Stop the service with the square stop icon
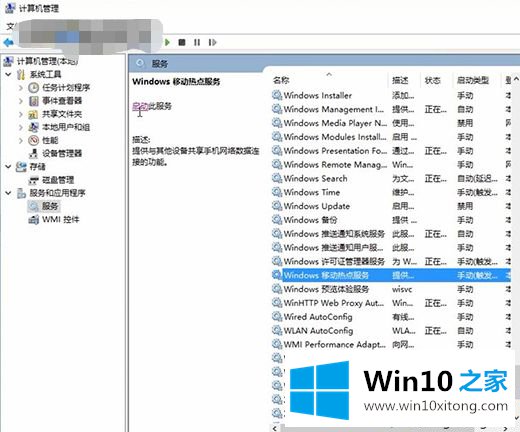 (182, 42)
